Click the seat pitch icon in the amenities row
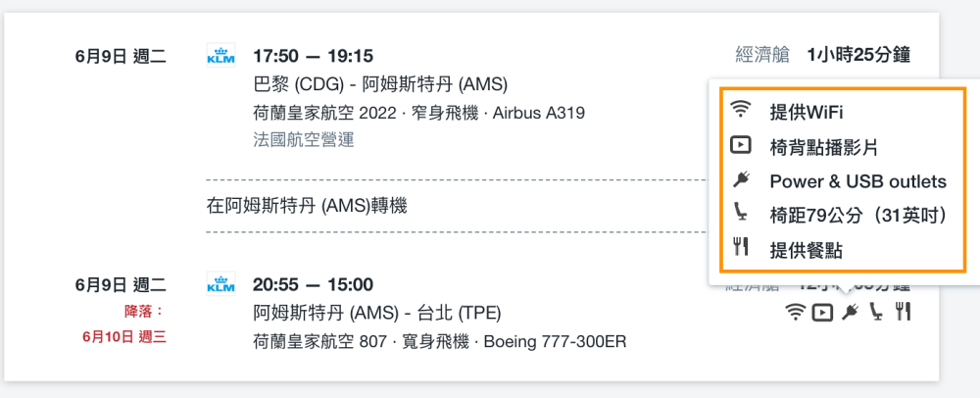Screen dimensions: 980x398 tap(876, 311)
